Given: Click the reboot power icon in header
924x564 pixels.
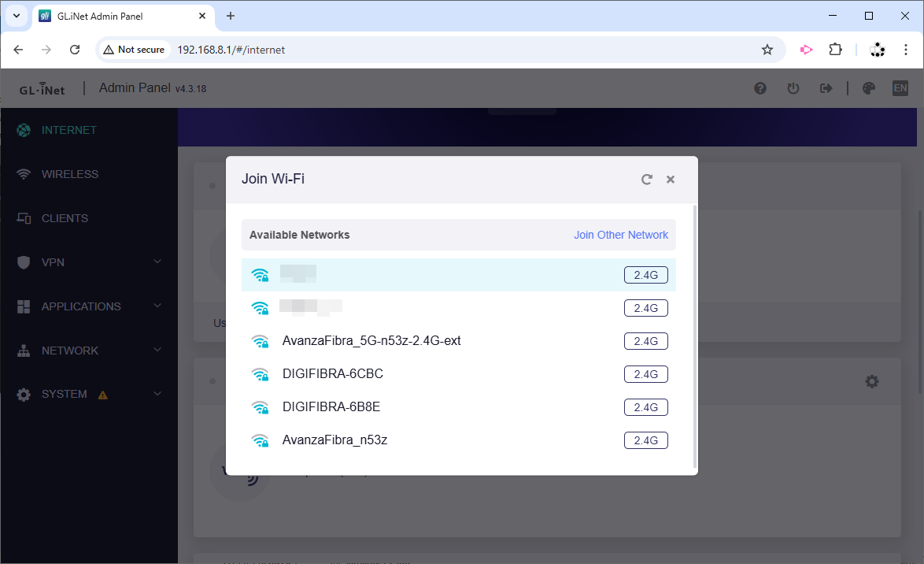Looking at the screenshot, I should pos(793,88).
